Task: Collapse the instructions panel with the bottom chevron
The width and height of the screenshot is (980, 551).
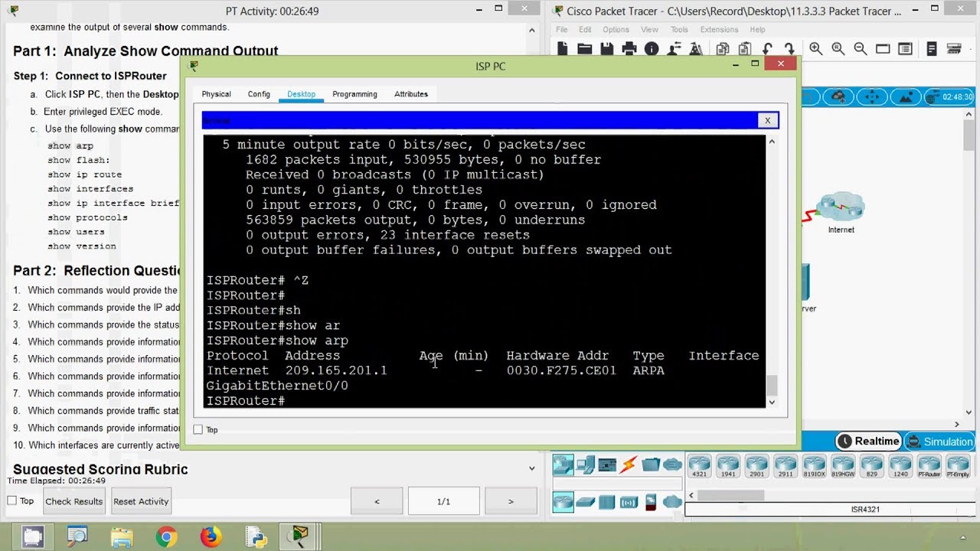Action: coord(532,468)
